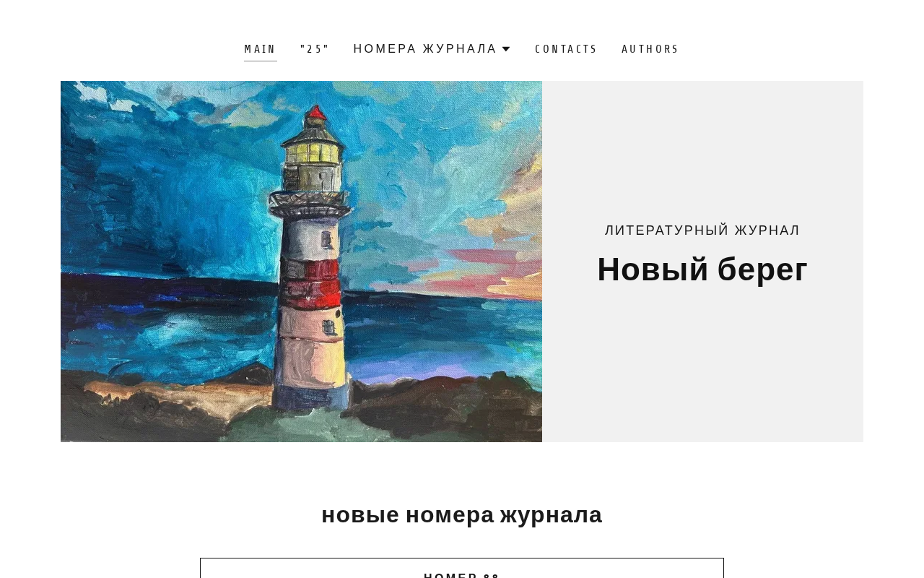This screenshot has width=924, height=578.
Task: Click the pink sunset clouds in painting
Action: [x=498, y=256]
